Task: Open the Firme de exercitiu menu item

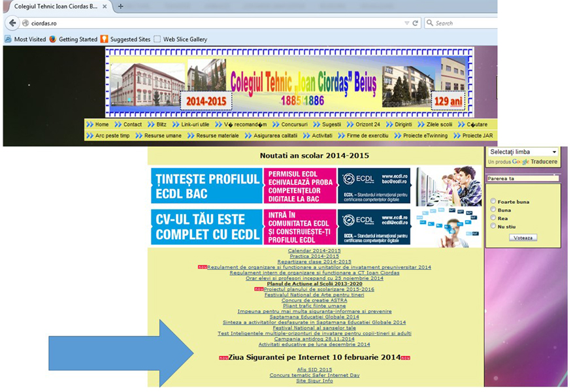Action: (363, 136)
